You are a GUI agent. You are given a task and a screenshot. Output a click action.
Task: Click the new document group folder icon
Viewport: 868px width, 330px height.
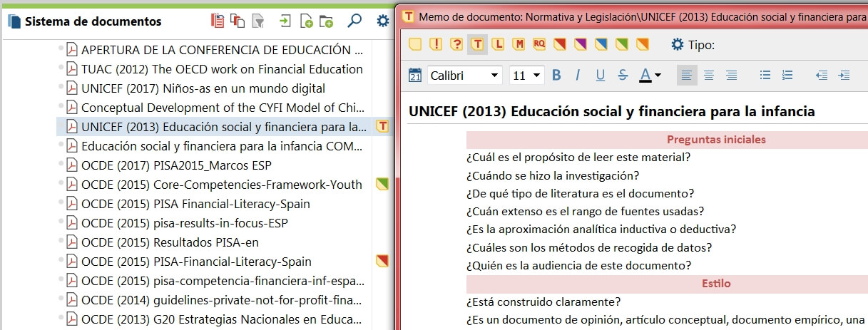click(x=326, y=21)
